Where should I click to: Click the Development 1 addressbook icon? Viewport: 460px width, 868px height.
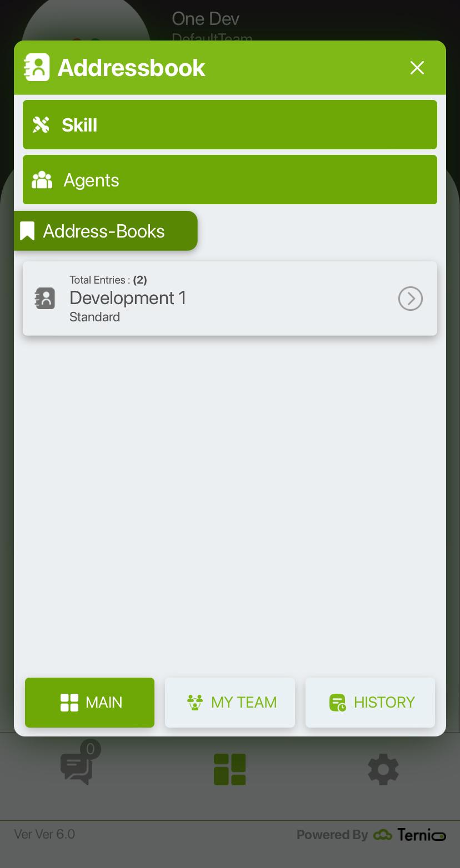45,298
